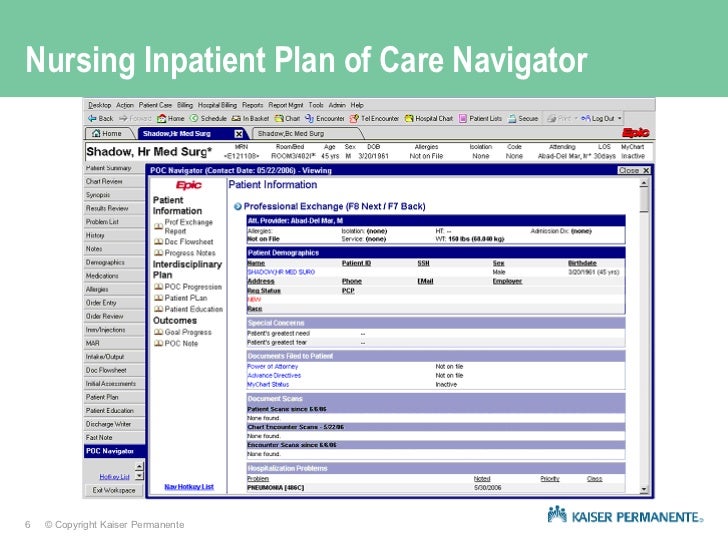
Task: Expand the Log Out dropdown arrow
Action: 620,118
